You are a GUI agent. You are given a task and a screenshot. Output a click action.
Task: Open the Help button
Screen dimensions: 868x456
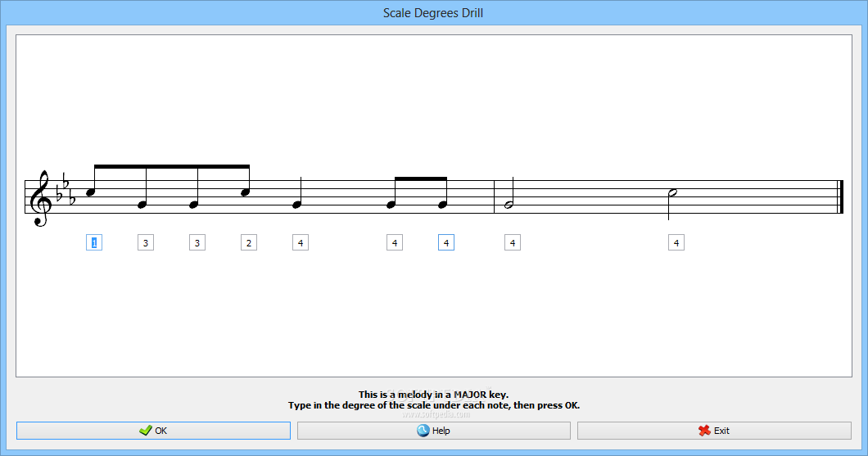433,431
